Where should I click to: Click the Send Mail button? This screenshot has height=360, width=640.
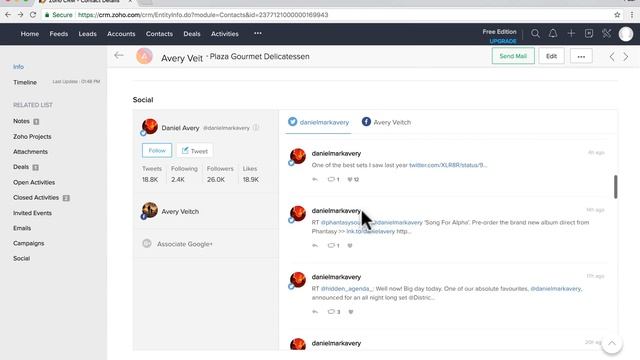[513, 56]
